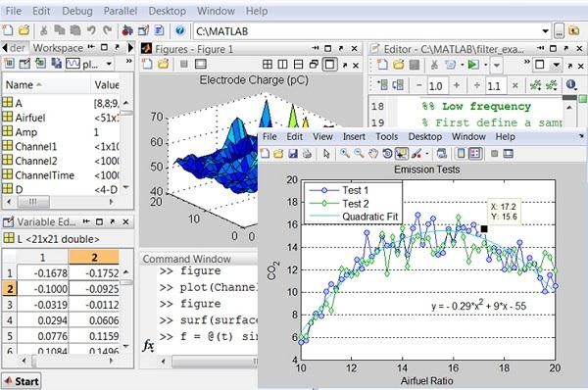Screen dimensions: 588x390
Task: Click the Save icon in figure toolbar
Action: tap(292, 154)
